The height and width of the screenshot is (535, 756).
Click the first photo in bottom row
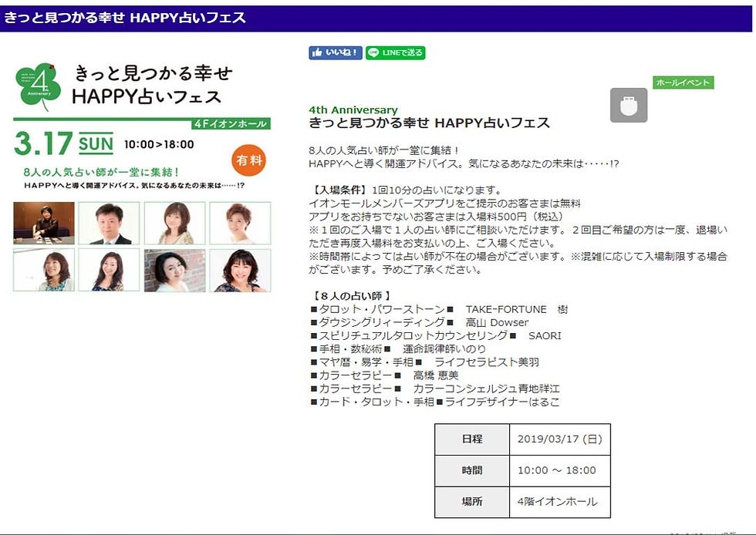(44, 271)
